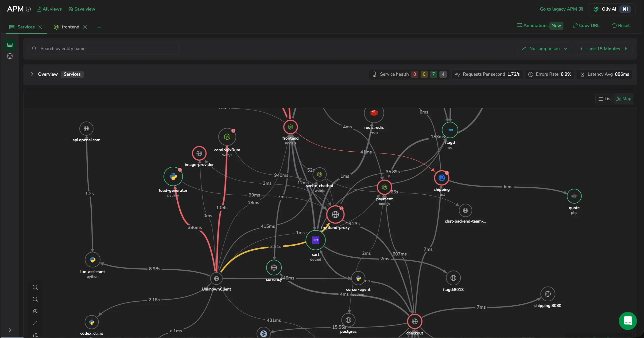
Task: Expand the Overview section
Action: pos(32,74)
